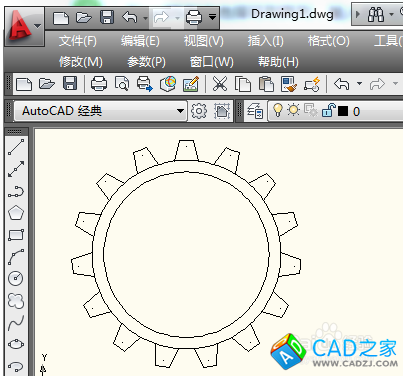
Task: Select the Polygon tool
Action: coord(16,213)
